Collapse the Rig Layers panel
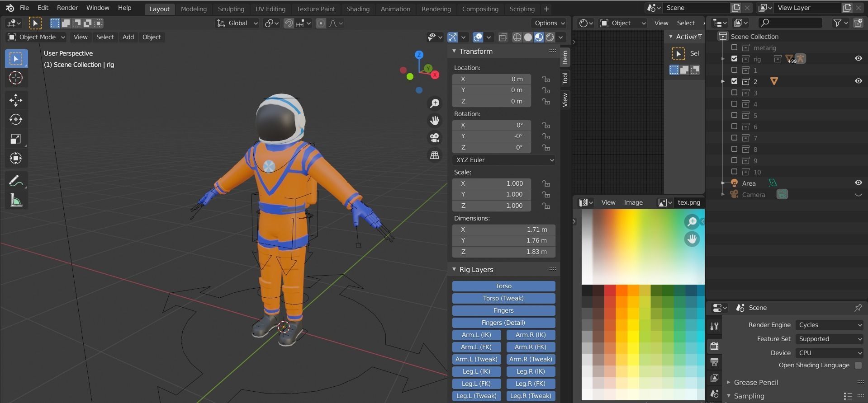The width and height of the screenshot is (868, 403). [x=454, y=269]
